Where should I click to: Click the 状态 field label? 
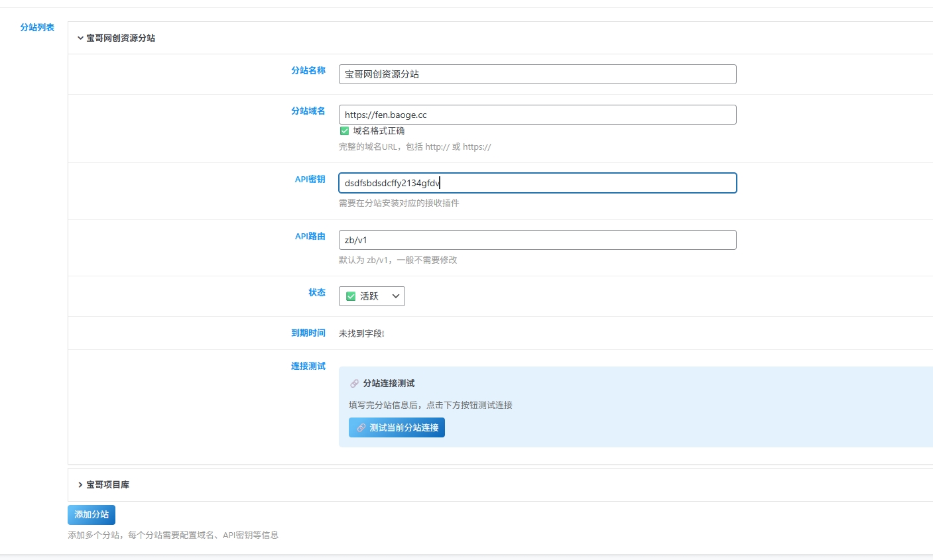(317, 292)
